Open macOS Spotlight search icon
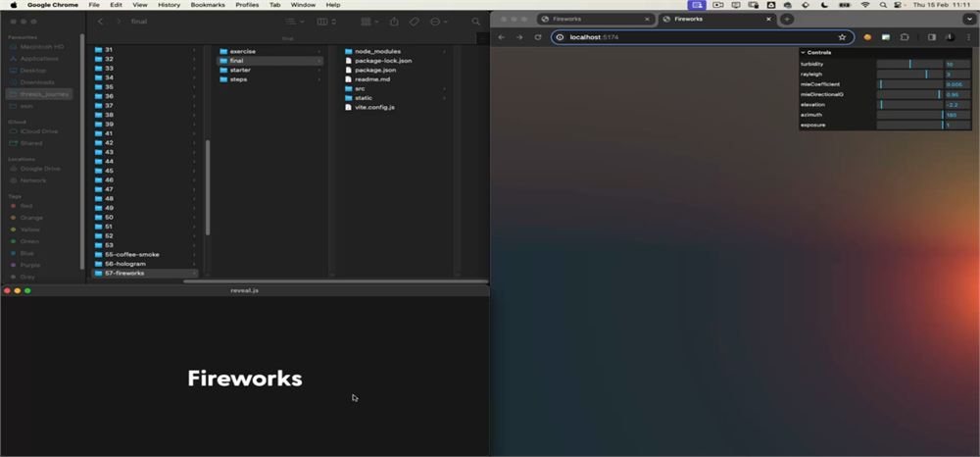Viewport: 980px width, 457px height. pos(883,4)
